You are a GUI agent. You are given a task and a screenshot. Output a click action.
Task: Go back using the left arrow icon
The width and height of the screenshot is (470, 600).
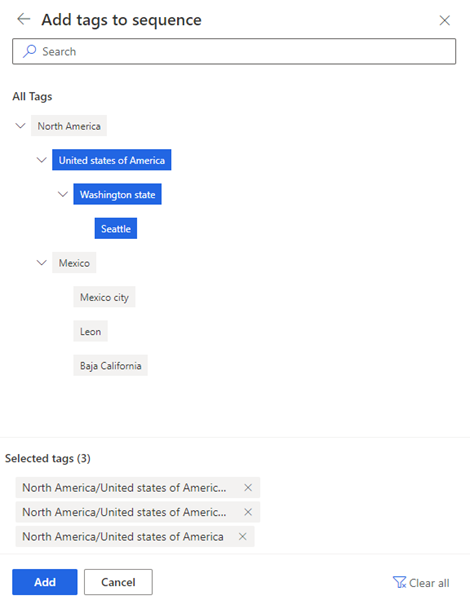24,19
